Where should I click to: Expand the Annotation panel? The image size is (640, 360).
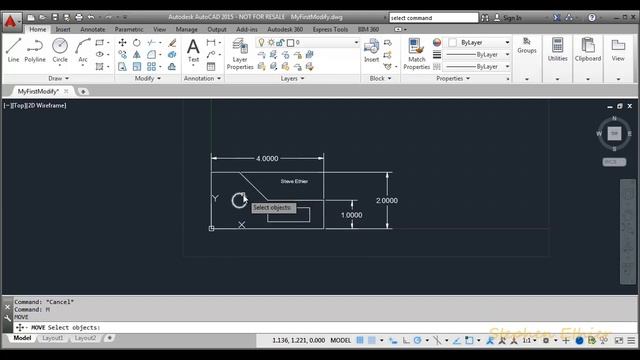click(202, 78)
